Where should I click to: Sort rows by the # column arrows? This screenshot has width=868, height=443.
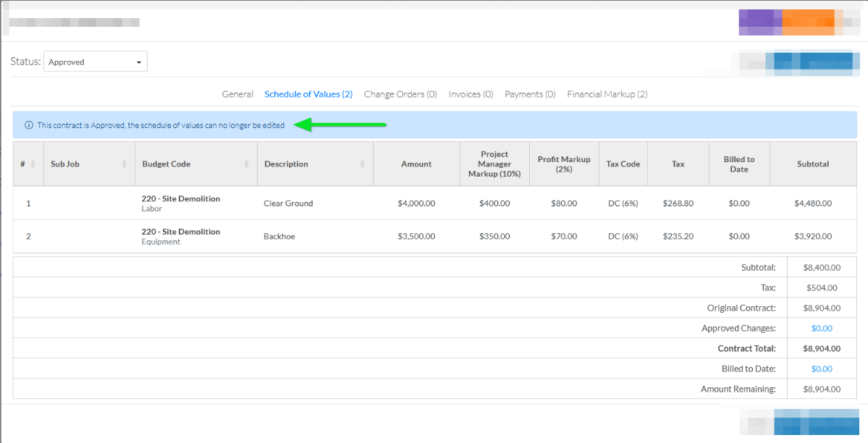pyautogui.click(x=34, y=164)
